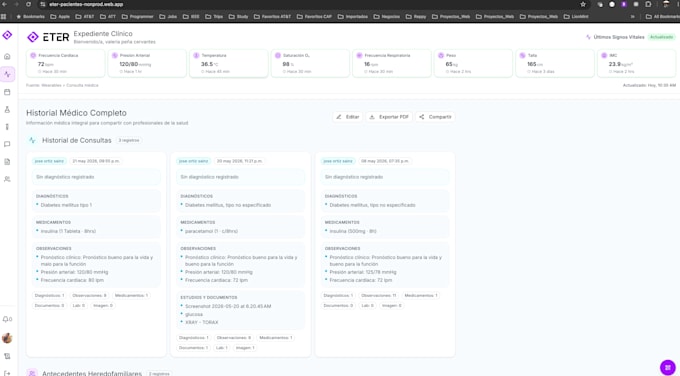680x376 pixels.
Task: Click 'insulina (500mg' medication entry
Action: pos(353,231)
